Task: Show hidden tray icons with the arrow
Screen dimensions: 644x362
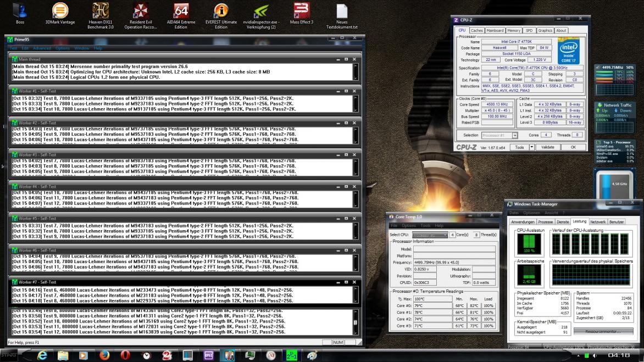Action: click(578, 355)
